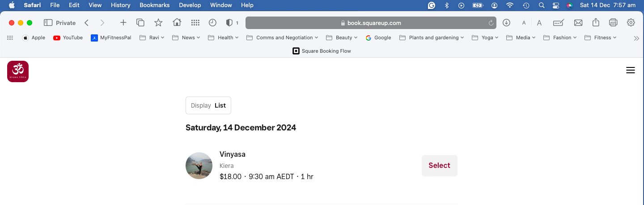
Task: Open the Safari sidebar panel
Action: click(48, 23)
